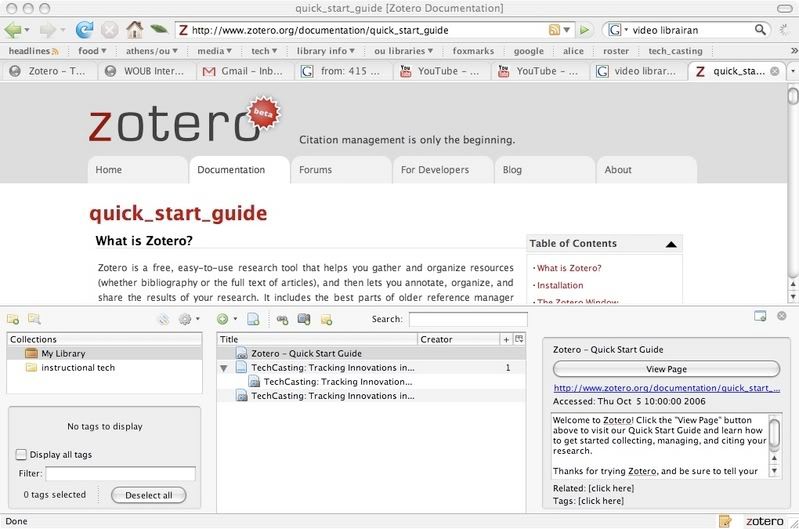The width and height of the screenshot is (799, 529).
Task: Click the What is Zotero? contents link
Action: click(x=569, y=268)
